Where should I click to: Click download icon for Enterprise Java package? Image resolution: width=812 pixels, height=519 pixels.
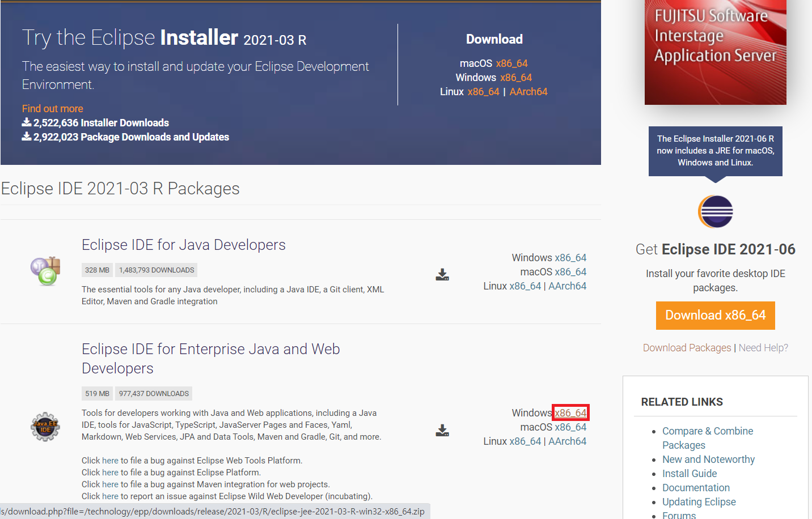(x=442, y=430)
